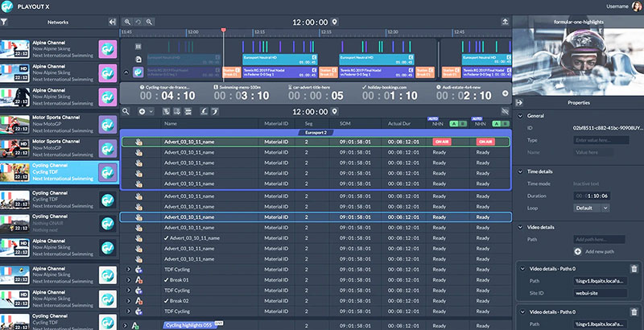Click the Actual Dur column header
This screenshot has height=330, width=644.
point(399,123)
